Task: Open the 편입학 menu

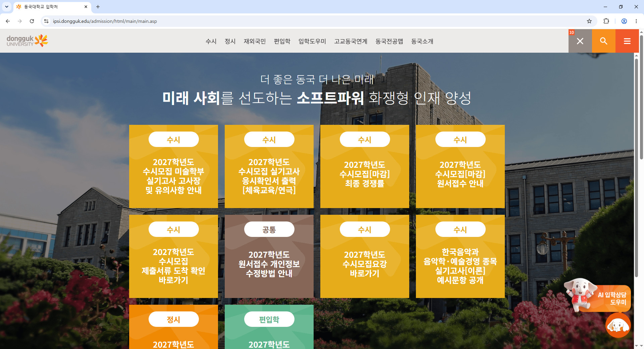Action: coord(282,41)
